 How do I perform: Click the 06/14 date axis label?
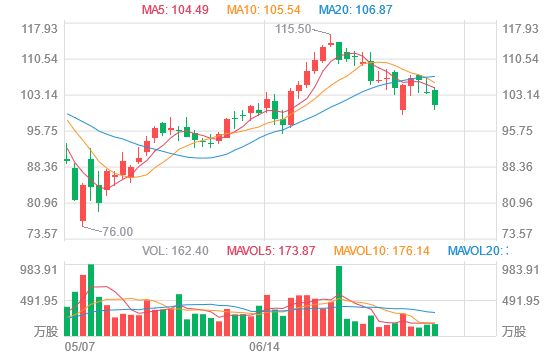pyautogui.click(x=264, y=346)
